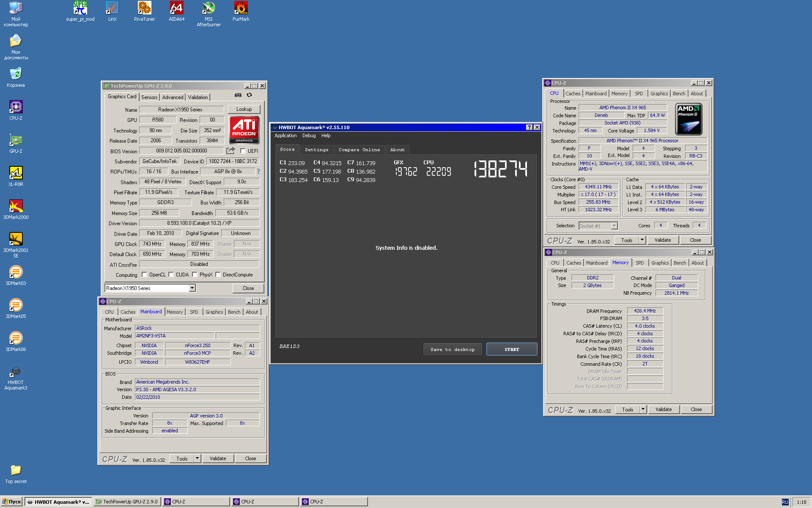Open the Socket #1 selection dropdown in CPU-Z
Image resolution: width=812 pixels, height=508 pixels.
tap(614, 226)
